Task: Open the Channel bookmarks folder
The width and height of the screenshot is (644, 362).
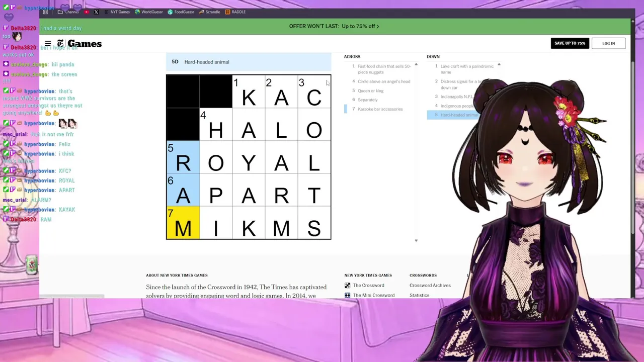Action: pos(69,12)
